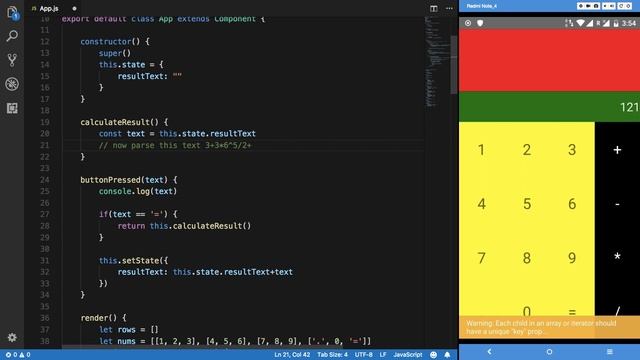Change Tab Size: 4 setting
Viewport: 640px width, 360px height.
(x=332, y=355)
